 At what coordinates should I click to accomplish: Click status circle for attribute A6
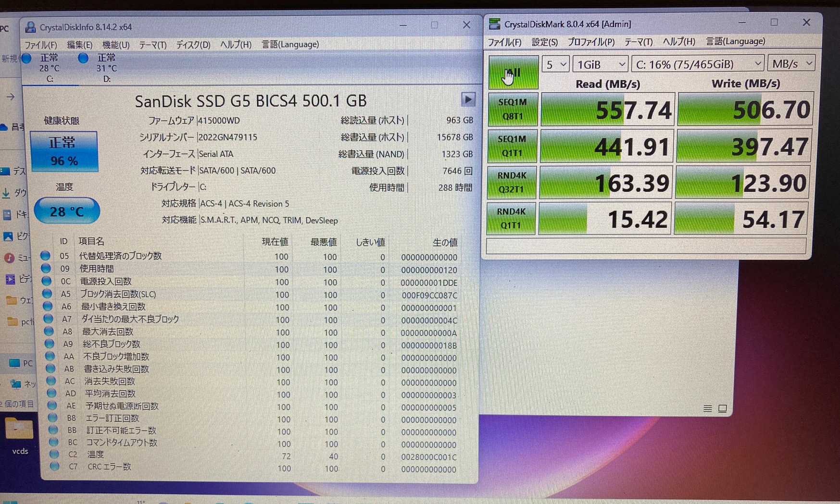47,306
